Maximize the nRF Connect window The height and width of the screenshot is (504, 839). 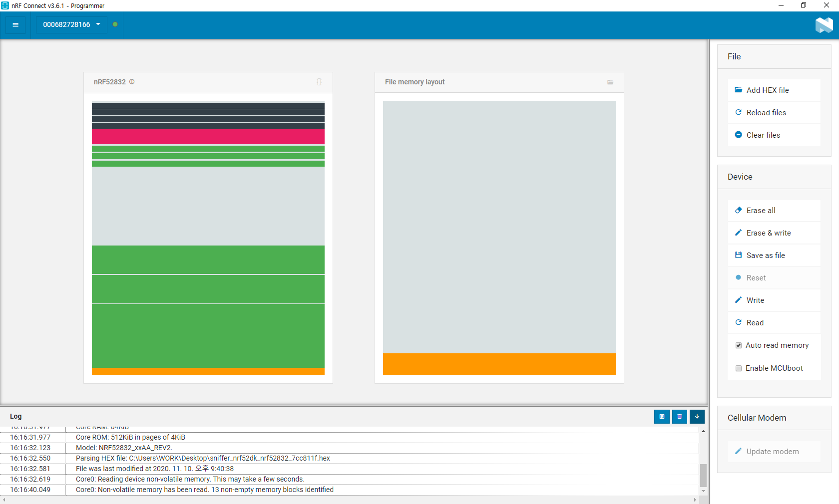pyautogui.click(x=804, y=5)
